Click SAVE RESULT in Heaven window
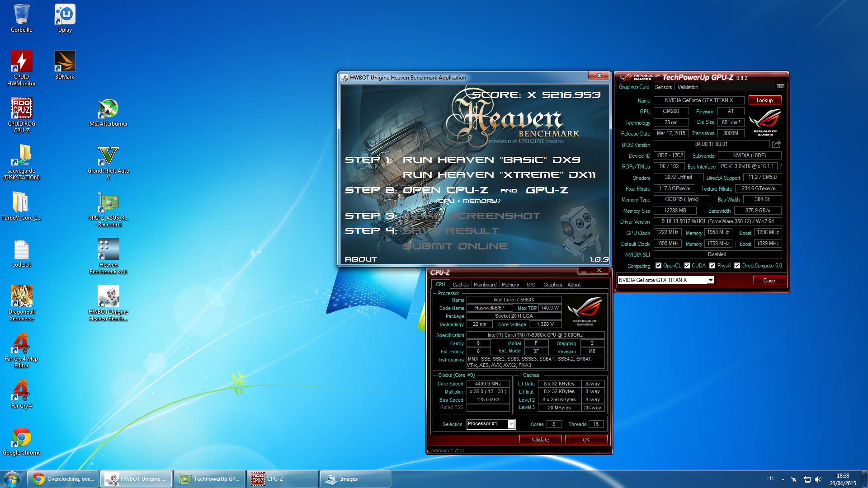Screen dimensions: 868x488 click(x=451, y=231)
